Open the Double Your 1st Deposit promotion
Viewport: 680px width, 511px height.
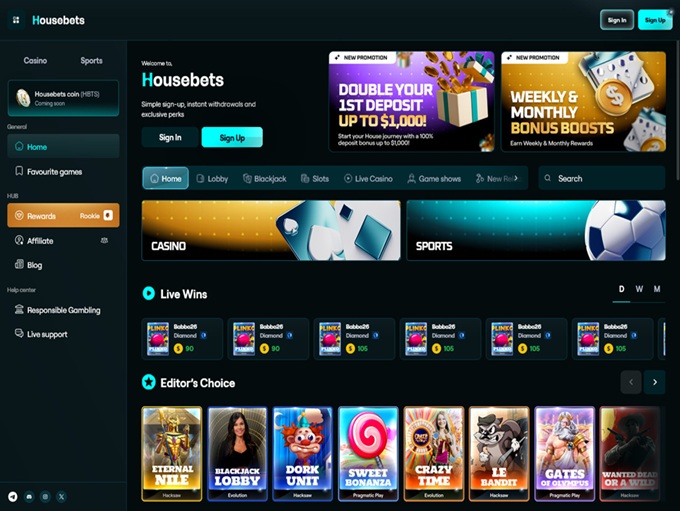coord(411,101)
